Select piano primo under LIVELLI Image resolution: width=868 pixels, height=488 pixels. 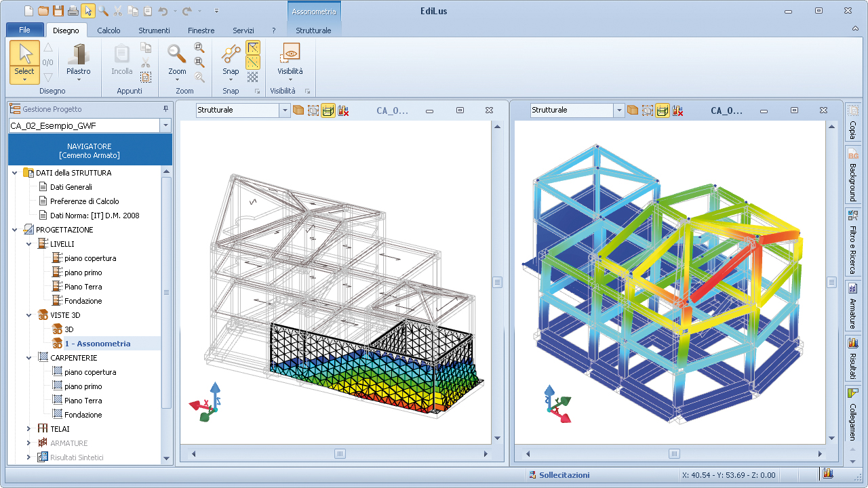tap(83, 272)
